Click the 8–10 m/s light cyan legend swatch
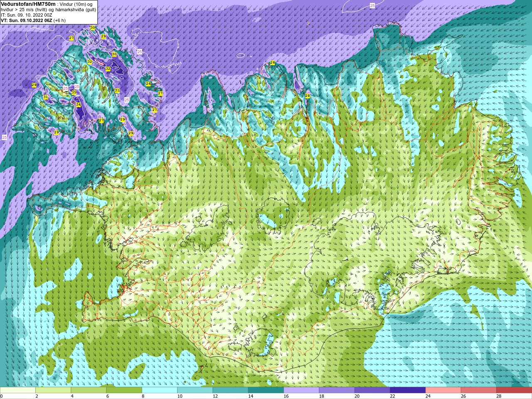The width and height of the screenshot is (532, 399). (x=160, y=390)
